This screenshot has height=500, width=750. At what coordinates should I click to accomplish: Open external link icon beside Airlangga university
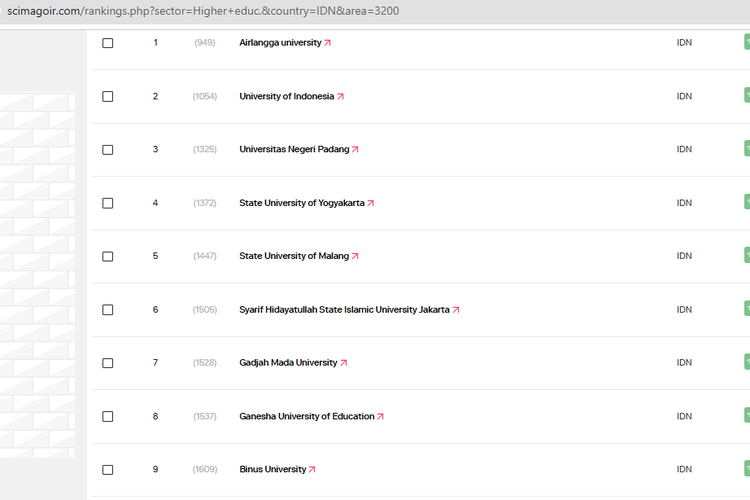[x=328, y=43]
